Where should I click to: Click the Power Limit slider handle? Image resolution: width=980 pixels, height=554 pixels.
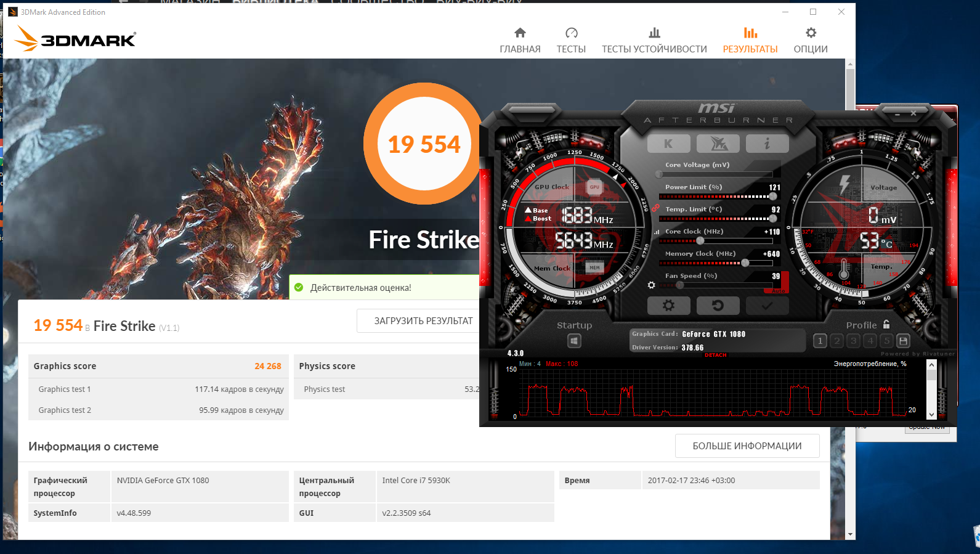[773, 197]
